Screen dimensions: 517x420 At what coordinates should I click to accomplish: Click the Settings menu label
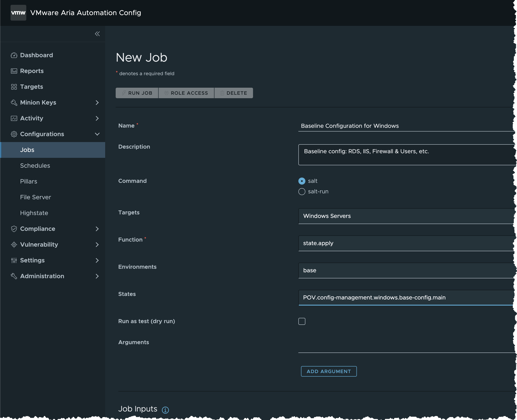[32, 260]
